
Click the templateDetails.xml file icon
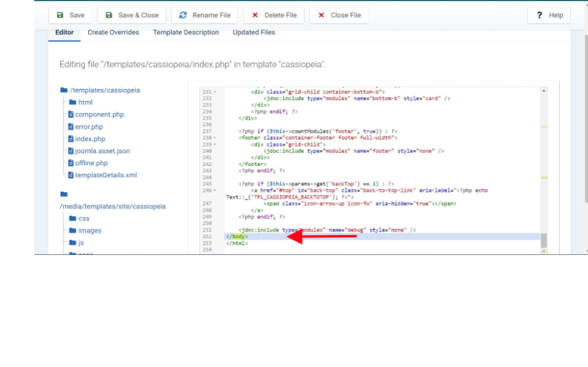click(70, 175)
